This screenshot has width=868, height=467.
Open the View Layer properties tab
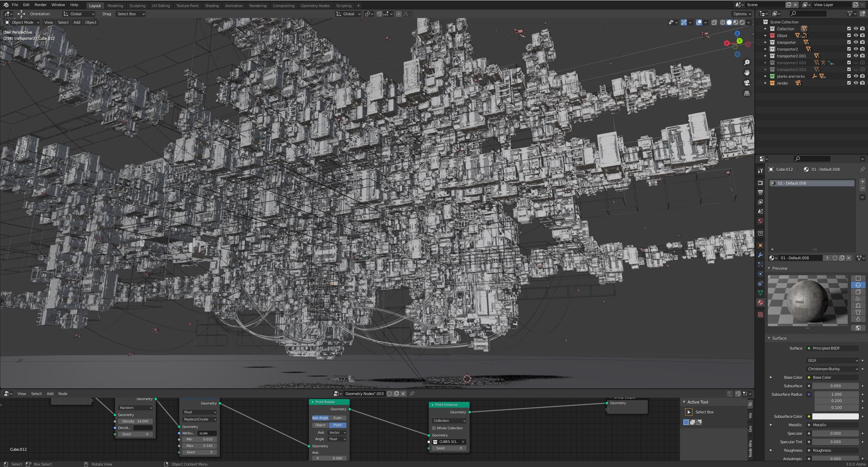tap(760, 202)
